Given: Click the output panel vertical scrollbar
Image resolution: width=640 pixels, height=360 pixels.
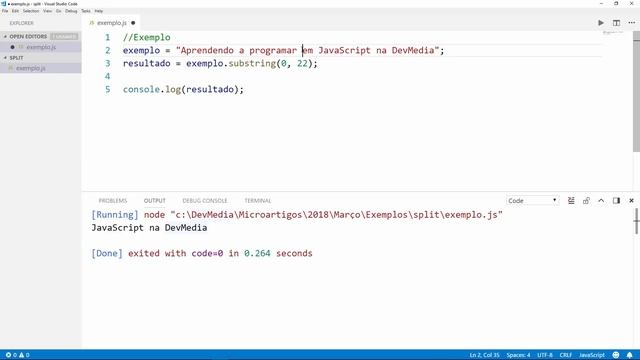Looking at the screenshot, I should [x=636, y=221].
